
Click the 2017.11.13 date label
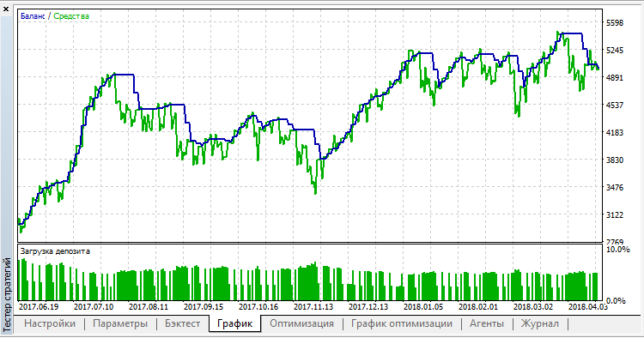click(x=313, y=307)
